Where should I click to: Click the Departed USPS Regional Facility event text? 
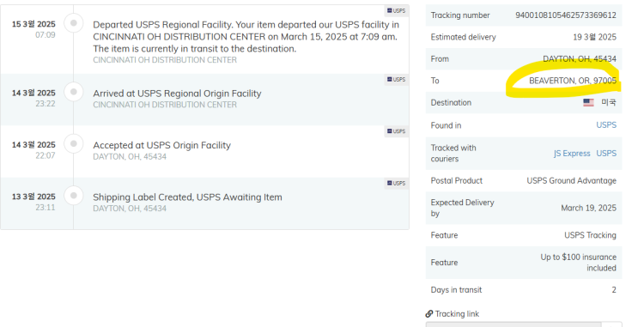coord(246,37)
